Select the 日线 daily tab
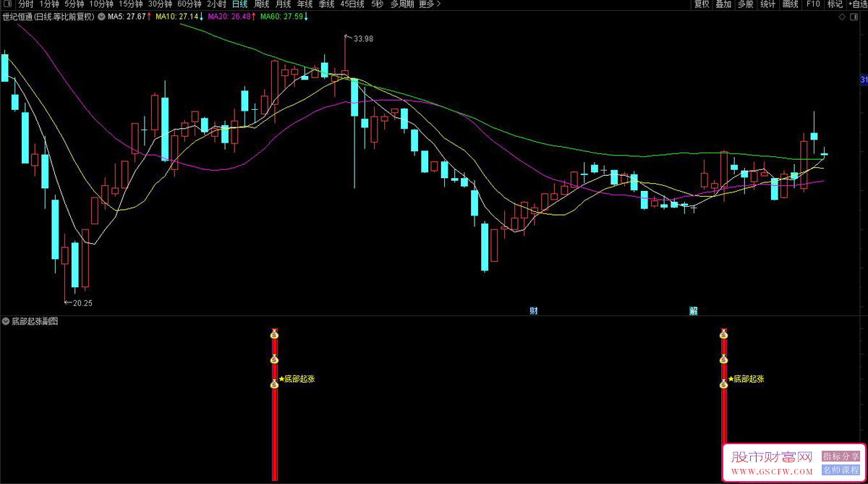The image size is (868, 484). (x=239, y=4)
